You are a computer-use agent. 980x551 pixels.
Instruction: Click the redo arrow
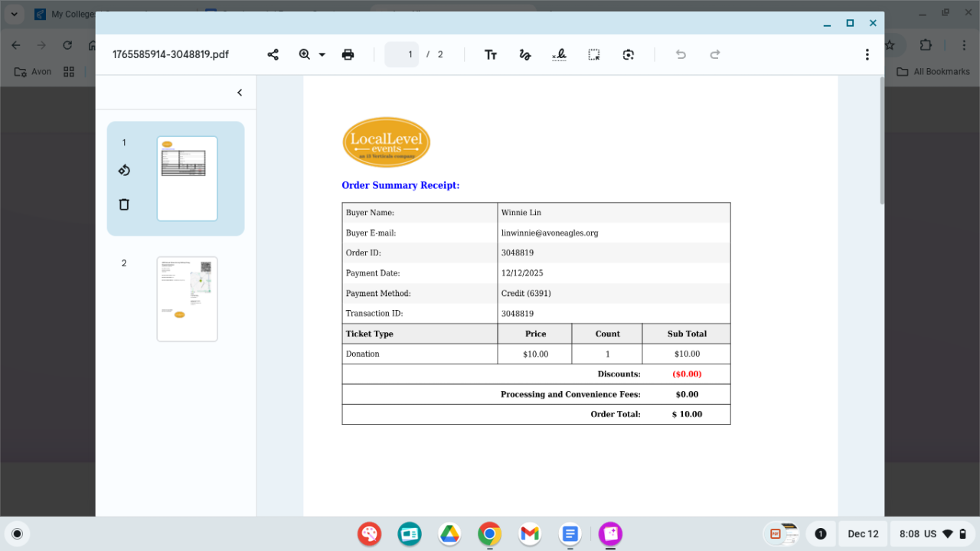(x=715, y=54)
